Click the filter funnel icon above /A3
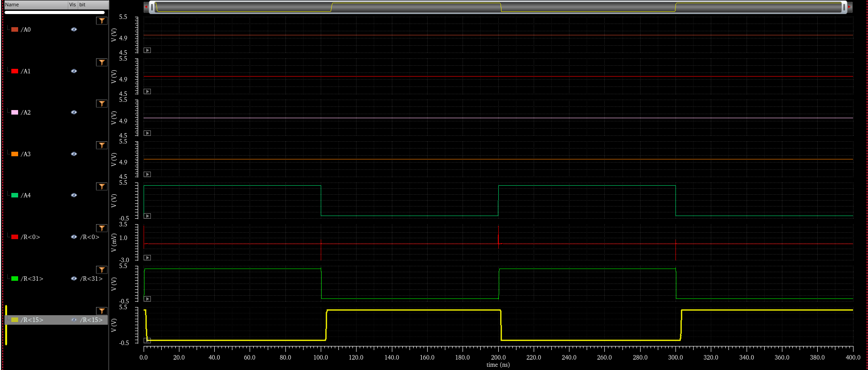The height and width of the screenshot is (370, 868). tap(101, 145)
